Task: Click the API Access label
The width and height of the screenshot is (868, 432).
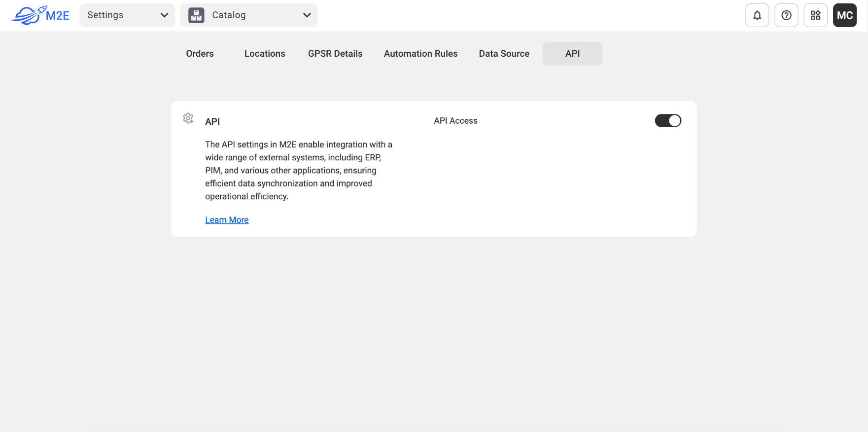Action: [x=455, y=121]
